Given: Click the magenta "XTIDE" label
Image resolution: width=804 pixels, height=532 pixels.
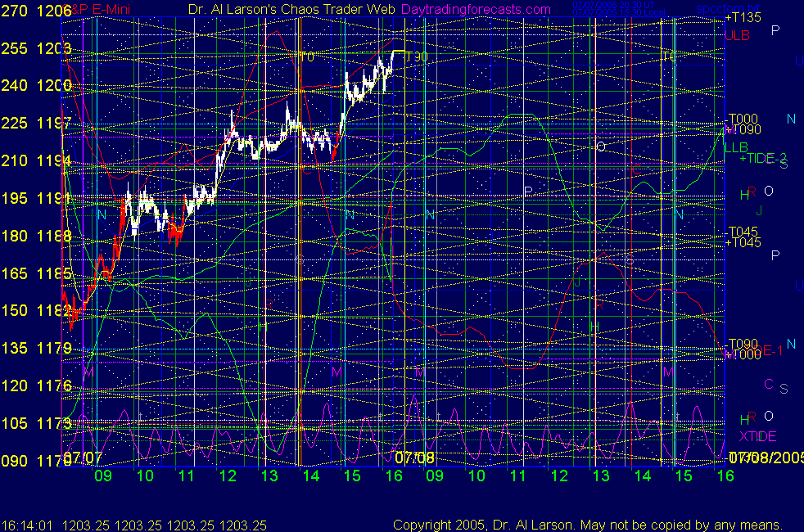Looking at the screenshot, I should tap(757, 437).
